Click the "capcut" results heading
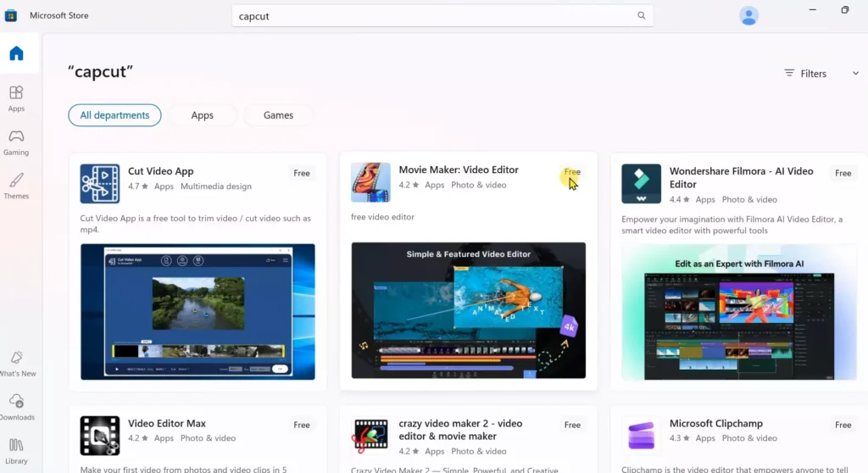Screen dimensions: 868x473 (x=100, y=71)
